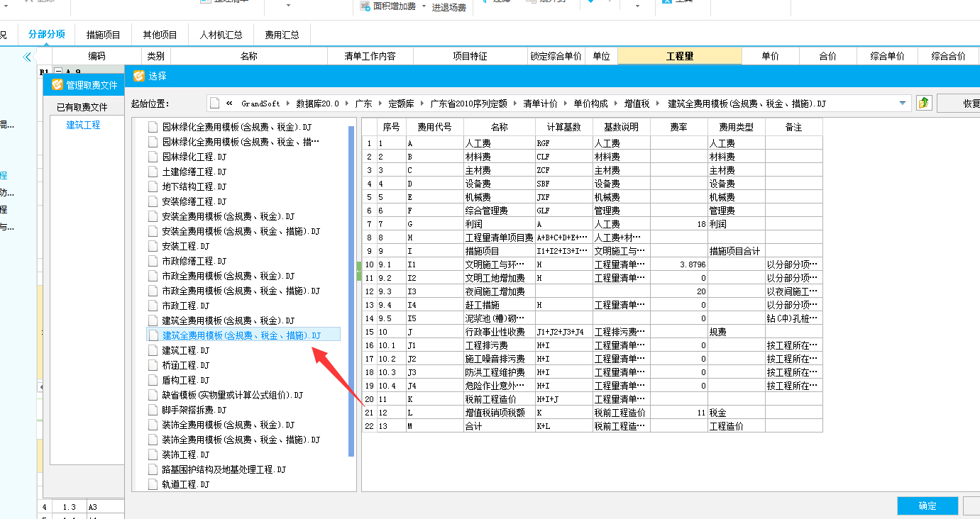This screenshot has width=980, height=519.
Task: Click file icon of 脚手架搭拆费.DJ
Action: [153, 410]
